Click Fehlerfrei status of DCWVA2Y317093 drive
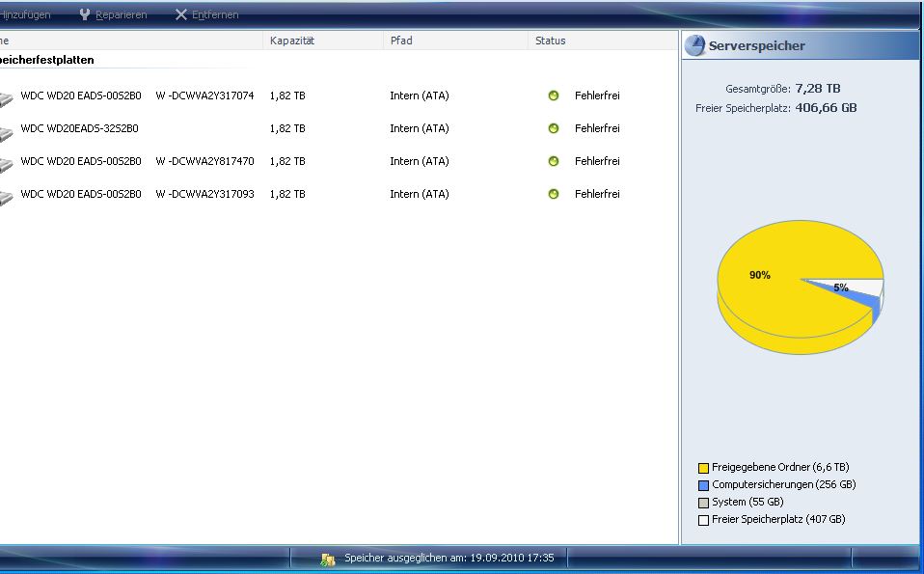Screen dimensions: 924x574 coord(597,194)
